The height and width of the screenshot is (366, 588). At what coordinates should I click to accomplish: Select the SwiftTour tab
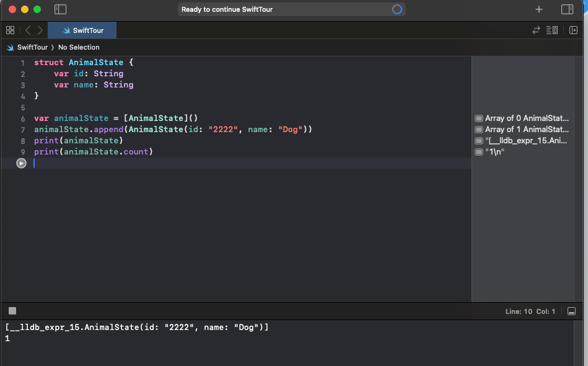pos(82,30)
